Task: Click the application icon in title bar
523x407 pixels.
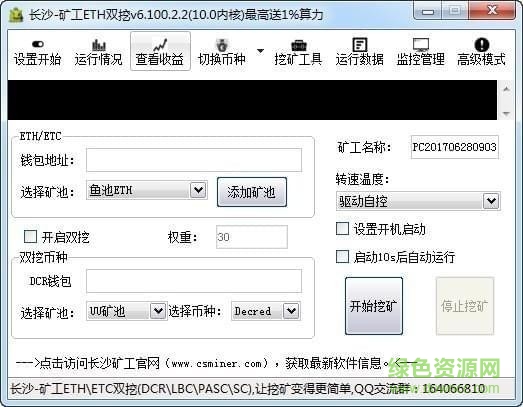Action: click(x=16, y=14)
